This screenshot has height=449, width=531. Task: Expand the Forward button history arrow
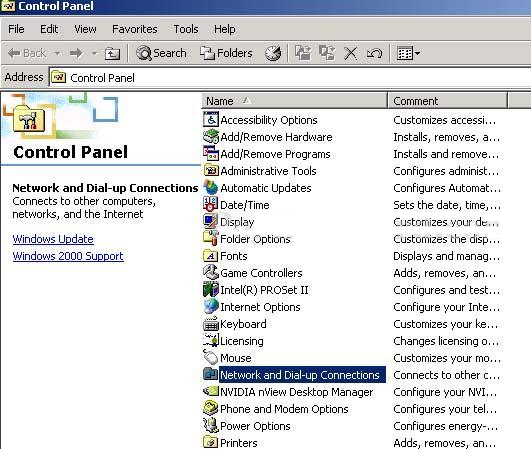[x=94, y=53]
